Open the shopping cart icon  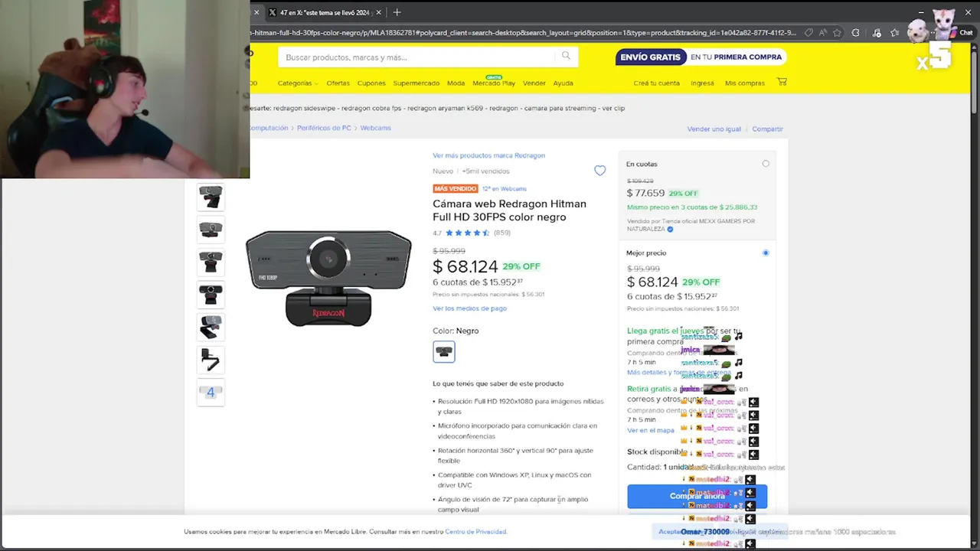click(782, 82)
